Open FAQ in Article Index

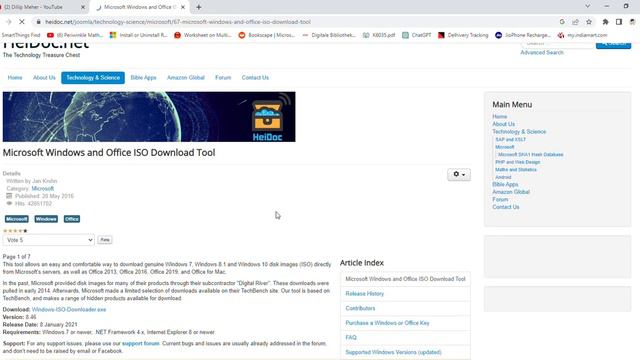351,338
